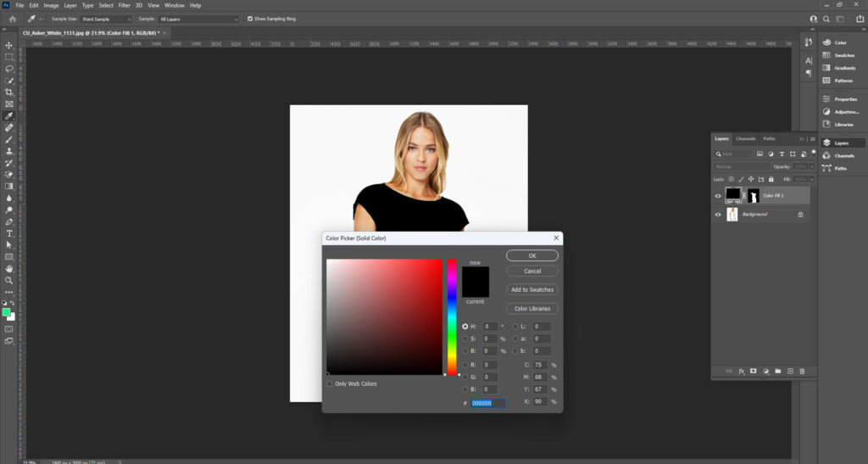Click the Lock all padlock icon
This screenshot has width=868, height=464.
pyautogui.click(x=771, y=179)
